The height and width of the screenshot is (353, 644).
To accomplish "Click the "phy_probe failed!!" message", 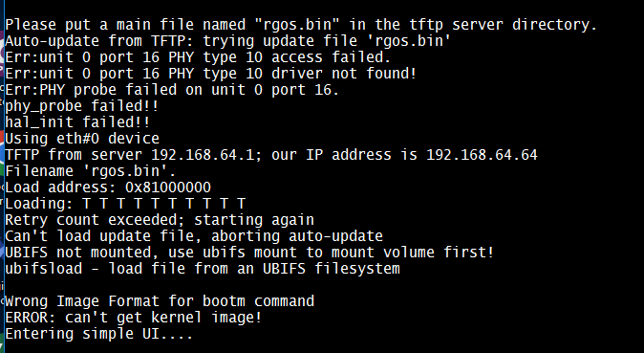I will pyautogui.click(x=82, y=106).
